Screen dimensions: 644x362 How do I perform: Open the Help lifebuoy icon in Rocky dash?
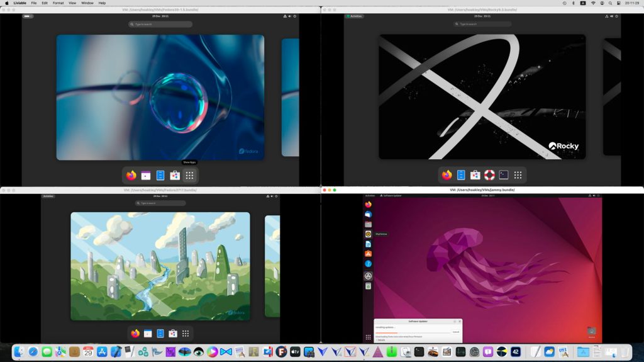point(489,175)
